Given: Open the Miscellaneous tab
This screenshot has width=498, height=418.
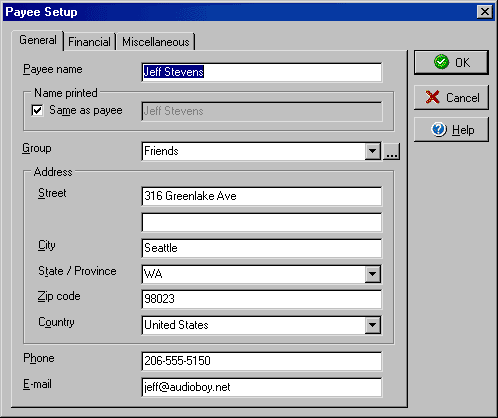Looking at the screenshot, I should click(x=156, y=42).
